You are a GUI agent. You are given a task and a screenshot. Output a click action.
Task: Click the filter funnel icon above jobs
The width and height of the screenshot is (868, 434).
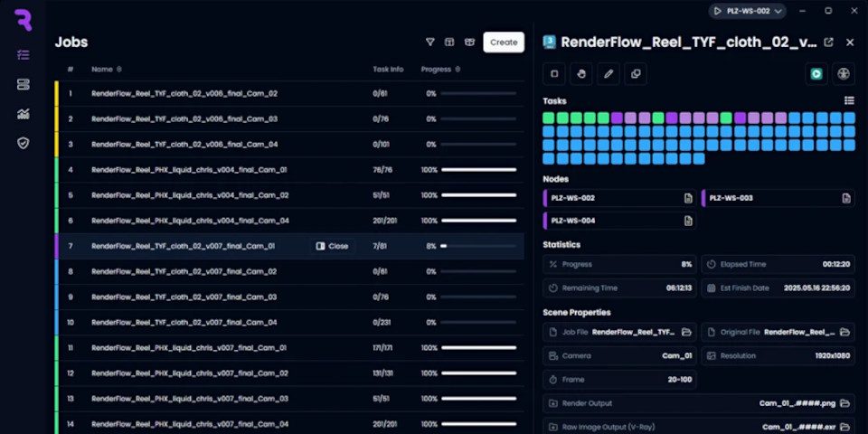430,42
